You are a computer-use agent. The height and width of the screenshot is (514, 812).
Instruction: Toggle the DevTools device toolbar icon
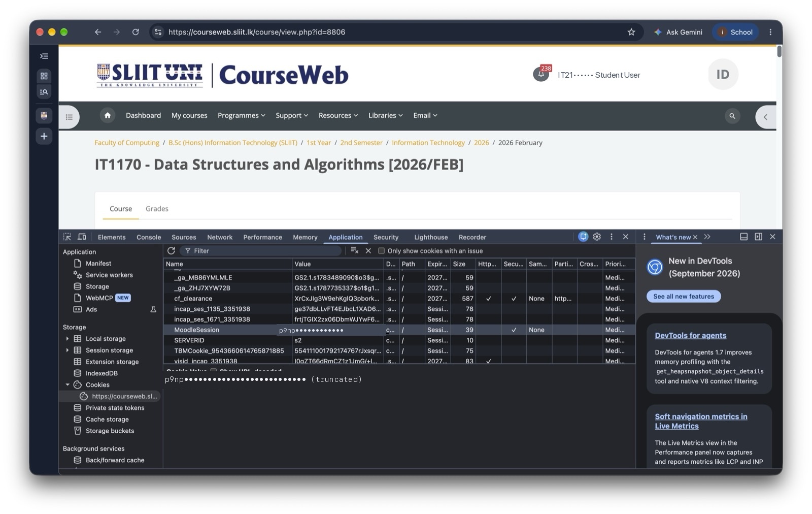[x=82, y=237]
